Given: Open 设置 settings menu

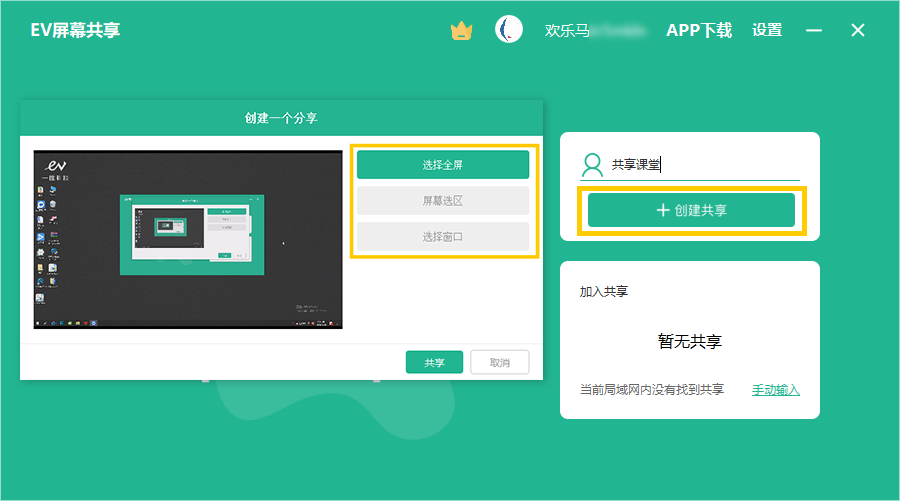Looking at the screenshot, I should 767,30.
